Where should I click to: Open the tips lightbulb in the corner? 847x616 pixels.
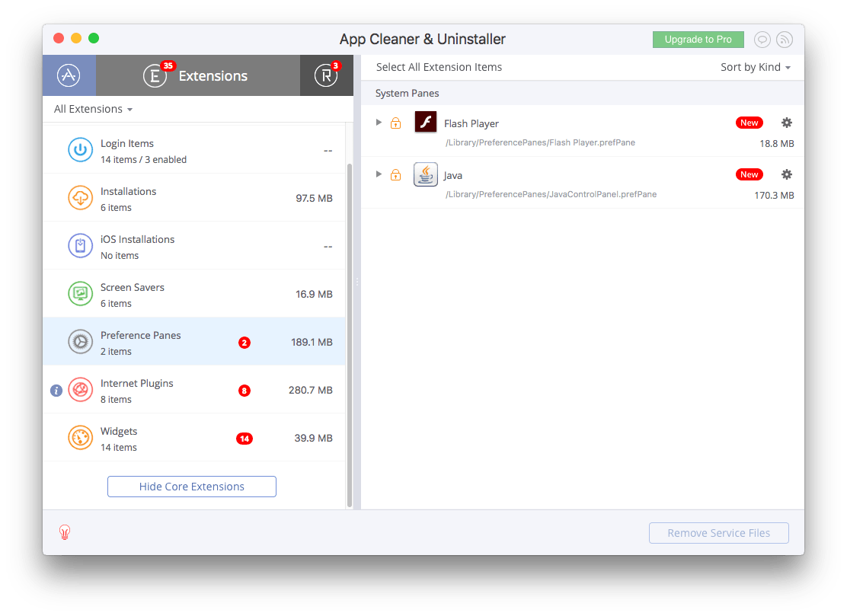pyautogui.click(x=65, y=532)
